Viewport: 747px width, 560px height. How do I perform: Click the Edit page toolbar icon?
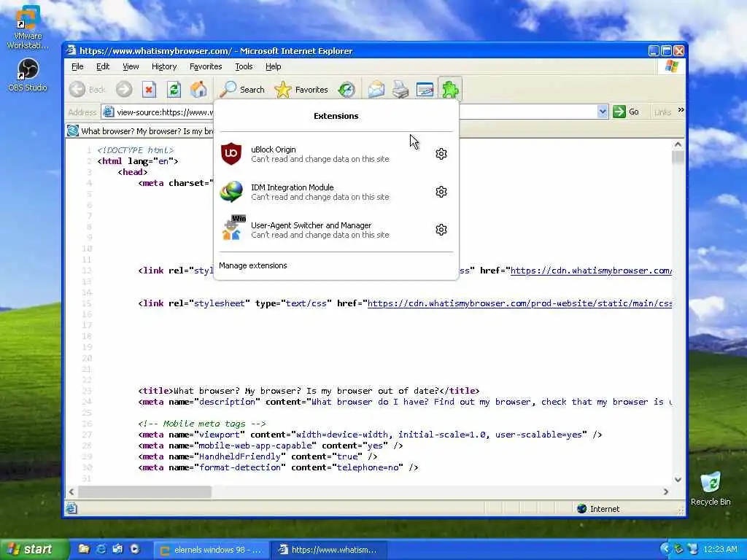[425, 90]
